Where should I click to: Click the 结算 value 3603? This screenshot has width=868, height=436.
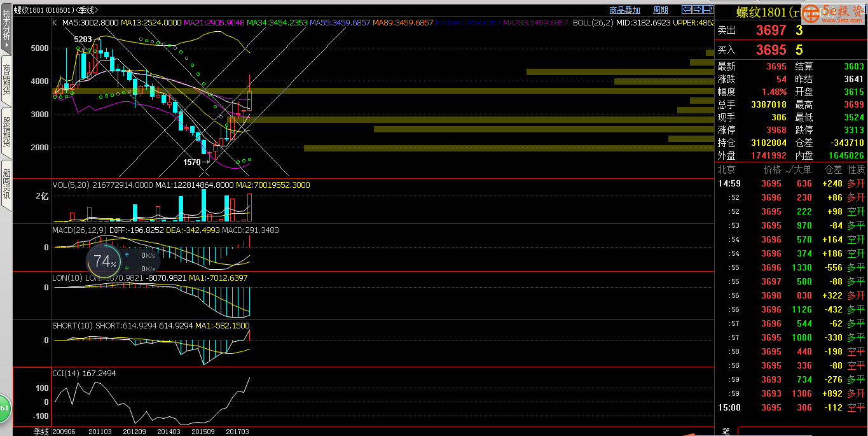click(x=854, y=67)
